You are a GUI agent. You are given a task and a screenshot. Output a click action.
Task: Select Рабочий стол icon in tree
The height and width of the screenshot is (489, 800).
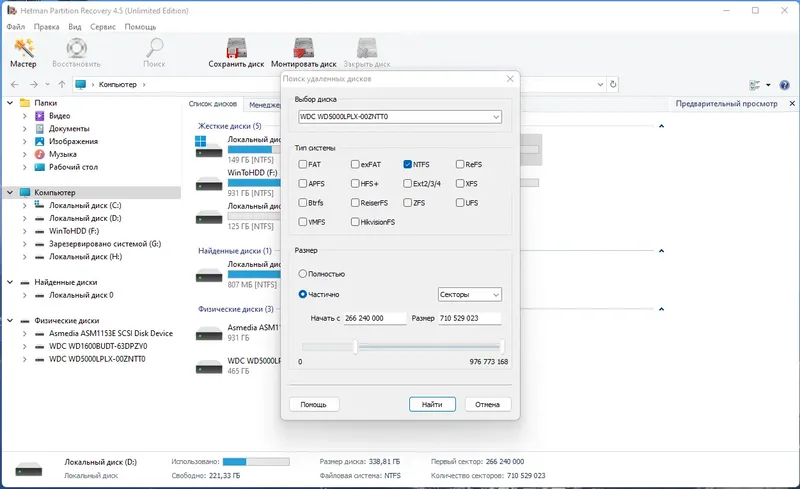(39, 167)
